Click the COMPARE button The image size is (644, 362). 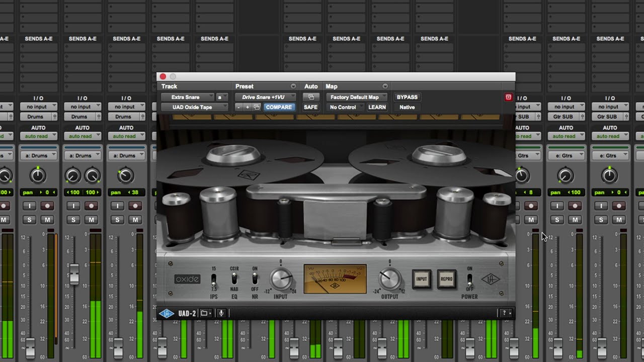[x=279, y=107]
